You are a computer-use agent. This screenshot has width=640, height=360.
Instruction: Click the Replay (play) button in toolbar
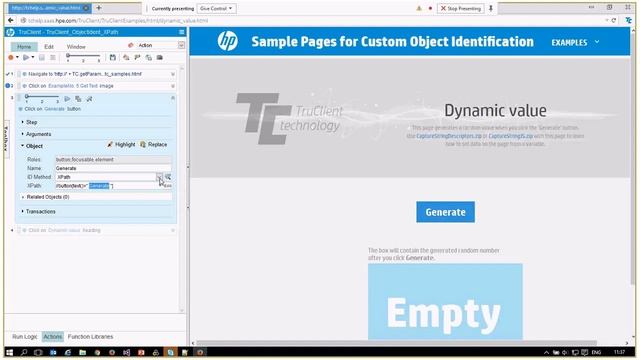coord(26,58)
